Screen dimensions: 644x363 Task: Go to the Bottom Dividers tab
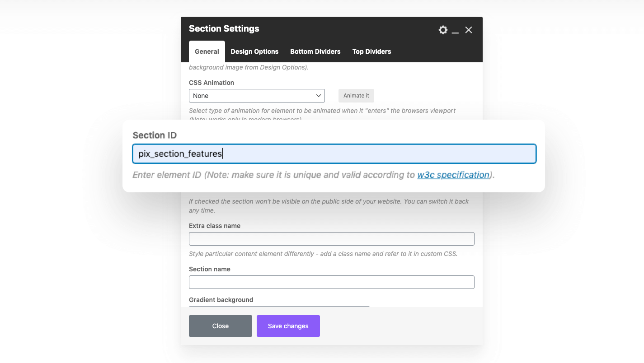click(x=315, y=51)
